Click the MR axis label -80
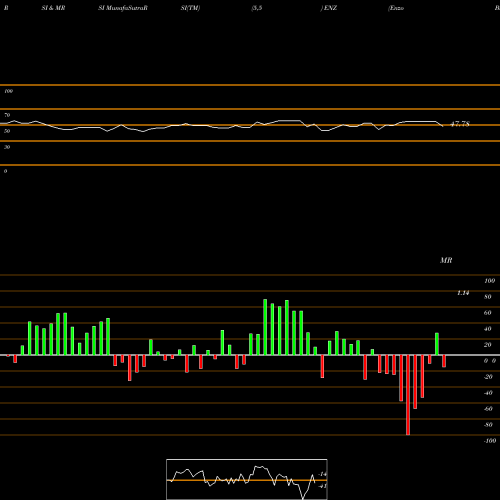 [x=488, y=425]
